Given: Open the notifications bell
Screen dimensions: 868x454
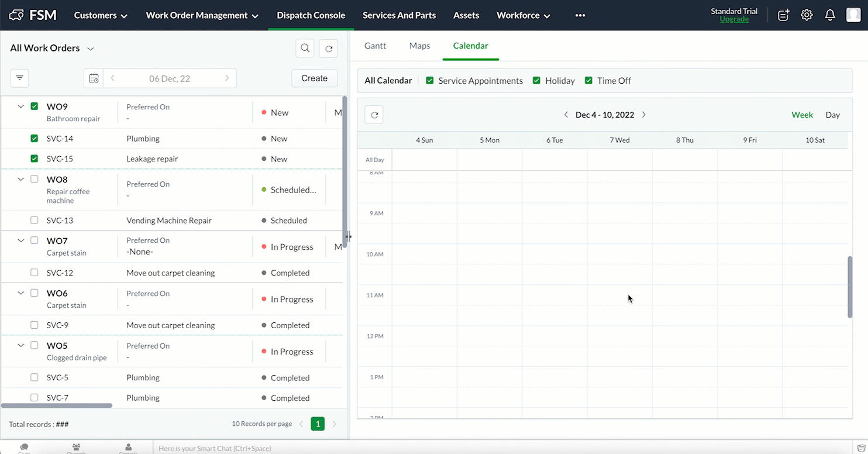Looking at the screenshot, I should pos(830,15).
